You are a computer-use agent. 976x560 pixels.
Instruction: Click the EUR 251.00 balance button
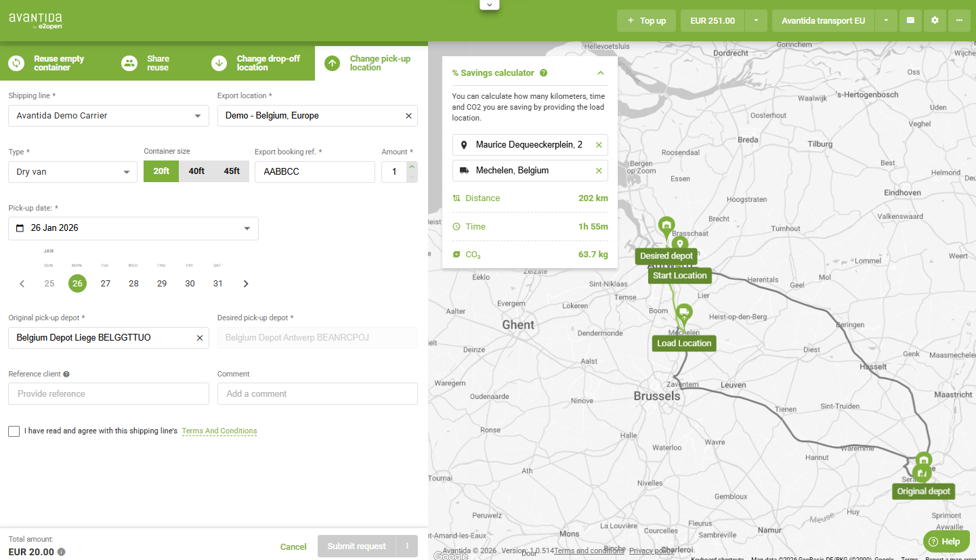click(x=713, y=20)
